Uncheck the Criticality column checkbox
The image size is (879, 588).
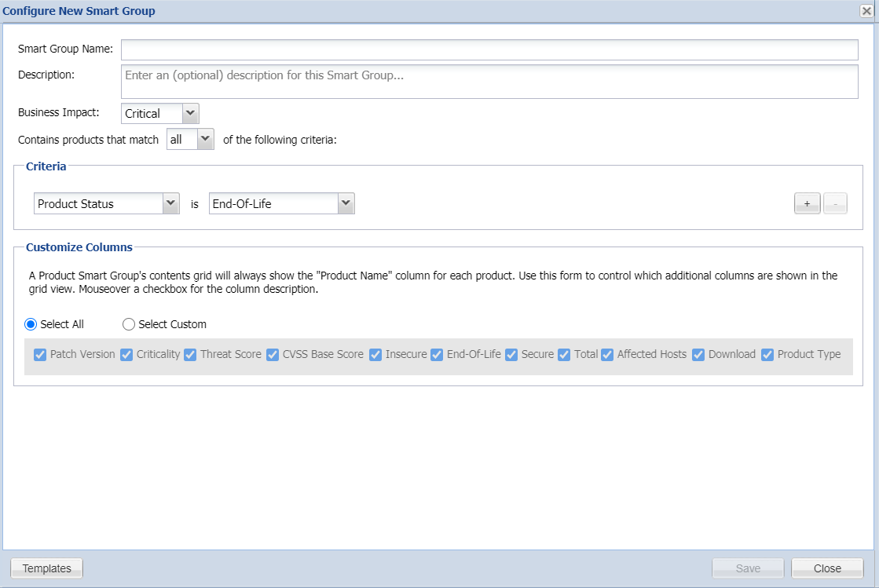coord(126,355)
